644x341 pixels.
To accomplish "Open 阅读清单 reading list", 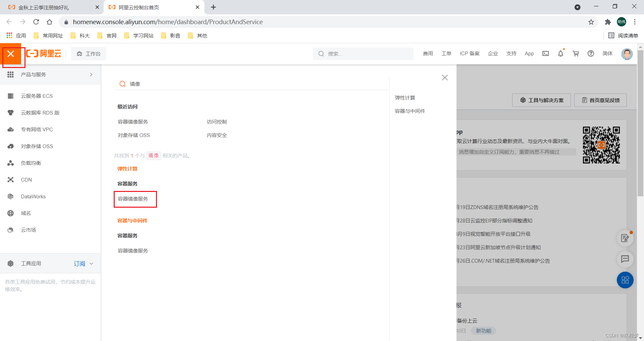I will tap(623, 36).
